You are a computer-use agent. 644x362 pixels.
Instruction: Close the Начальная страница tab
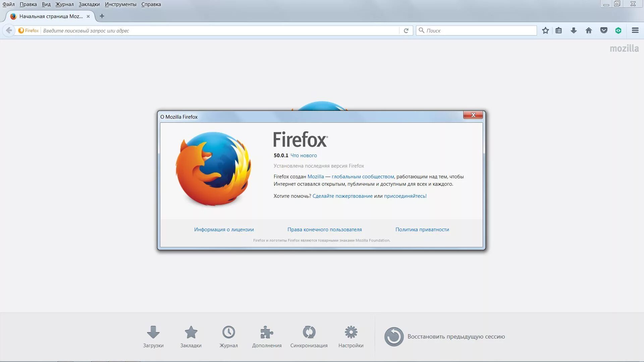click(88, 16)
